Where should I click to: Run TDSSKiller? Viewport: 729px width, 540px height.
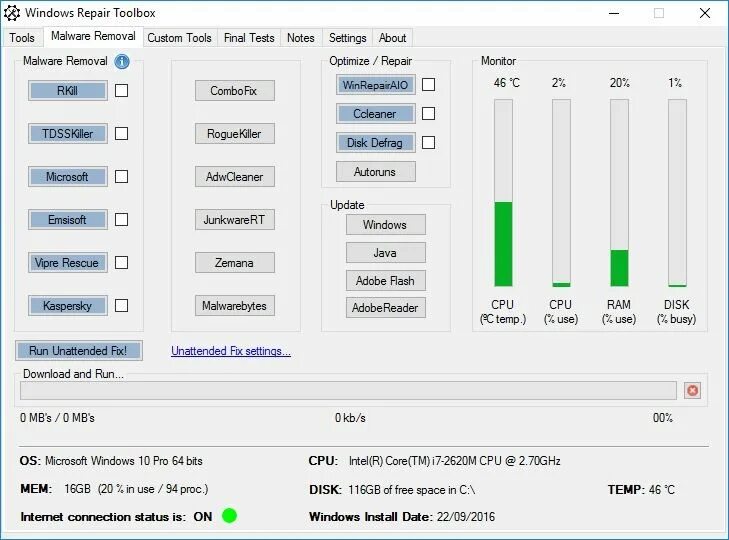pyautogui.click(x=68, y=133)
